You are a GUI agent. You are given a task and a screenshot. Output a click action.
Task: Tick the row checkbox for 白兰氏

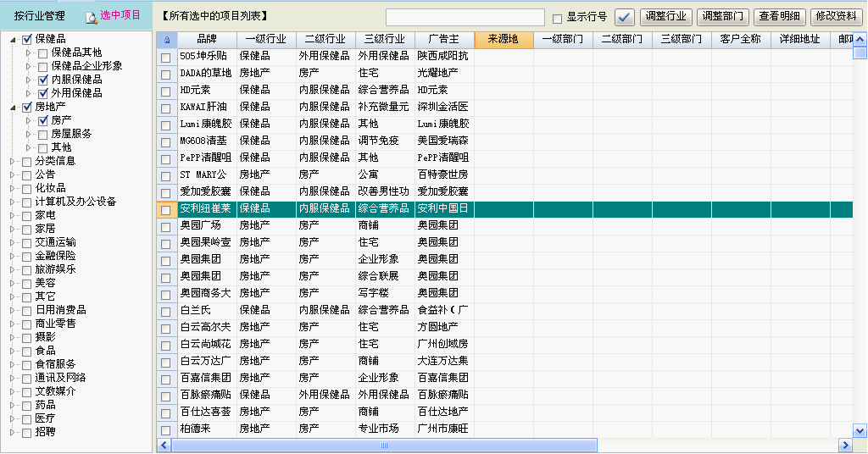(165, 312)
